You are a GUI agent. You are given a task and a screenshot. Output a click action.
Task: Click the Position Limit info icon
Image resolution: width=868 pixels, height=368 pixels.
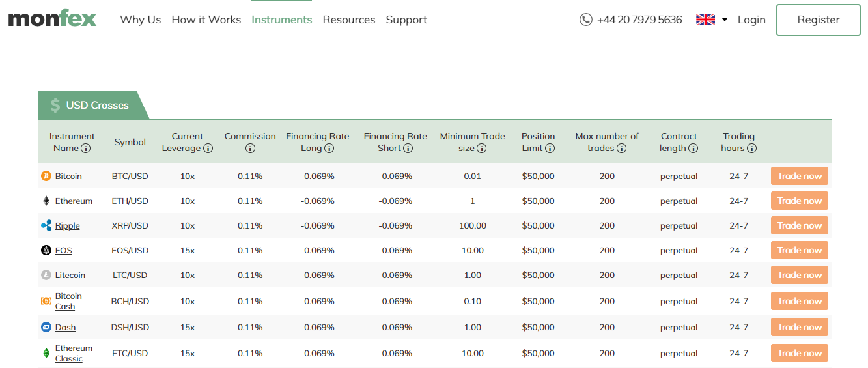tap(550, 149)
